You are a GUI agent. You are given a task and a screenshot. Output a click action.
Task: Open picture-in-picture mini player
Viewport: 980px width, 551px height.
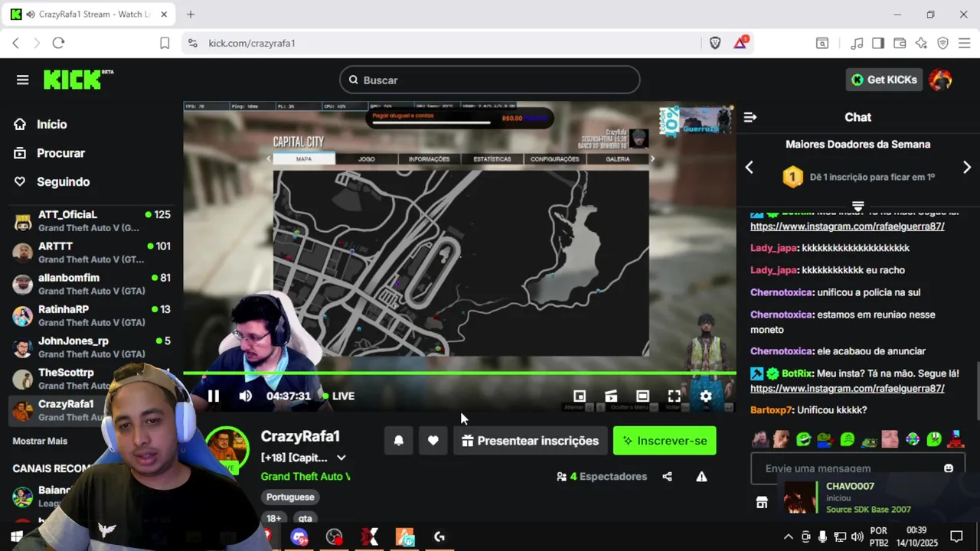pos(580,396)
